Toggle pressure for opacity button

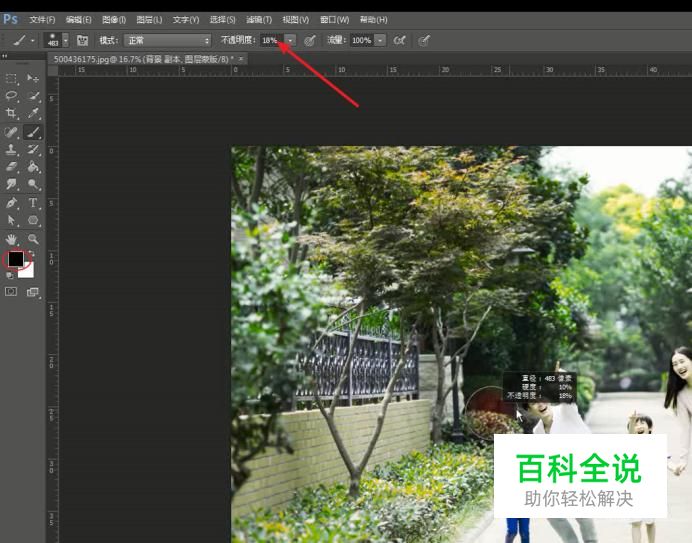click(310, 41)
